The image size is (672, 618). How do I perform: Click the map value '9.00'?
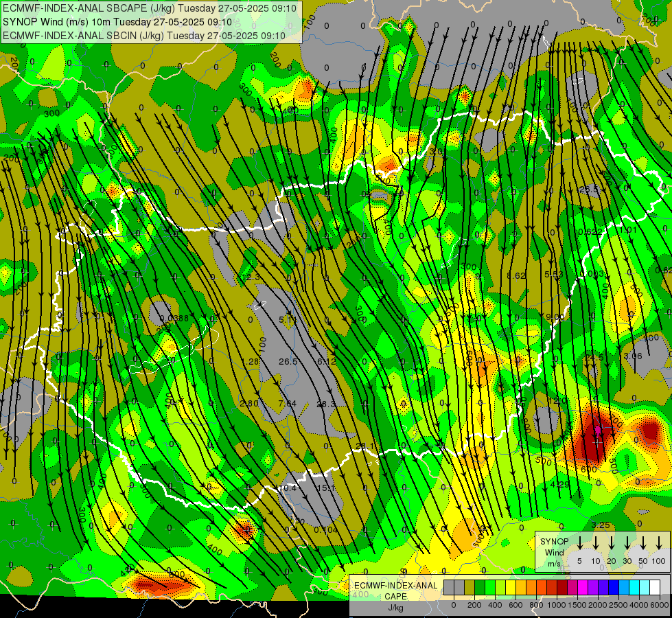pyautogui.click(x=555, y=317)
